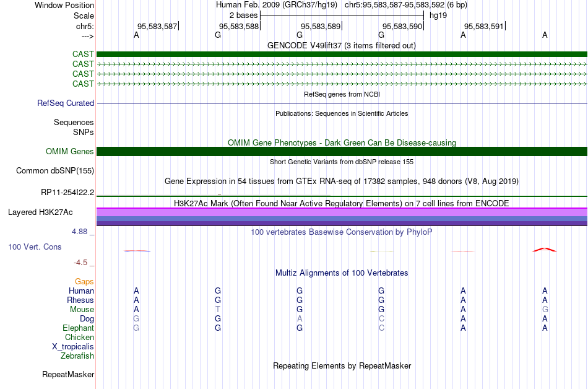Click the "Human Feb. 2009 (GRCh37/hg19)" header text
The width and height of the screenshot is (588, 389).
point(277,5)
